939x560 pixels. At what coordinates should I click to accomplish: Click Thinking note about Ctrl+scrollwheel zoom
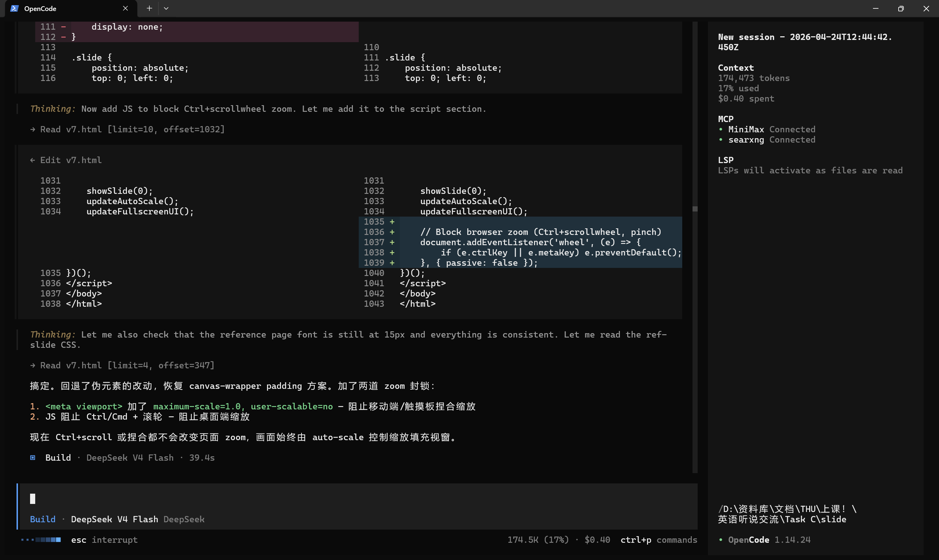[x=258, y=109]
